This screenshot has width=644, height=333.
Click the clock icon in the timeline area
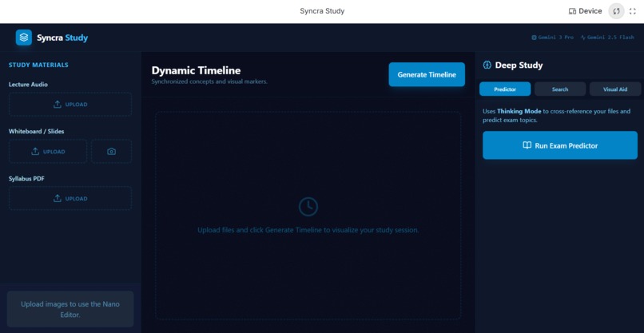tap(308, 207)
